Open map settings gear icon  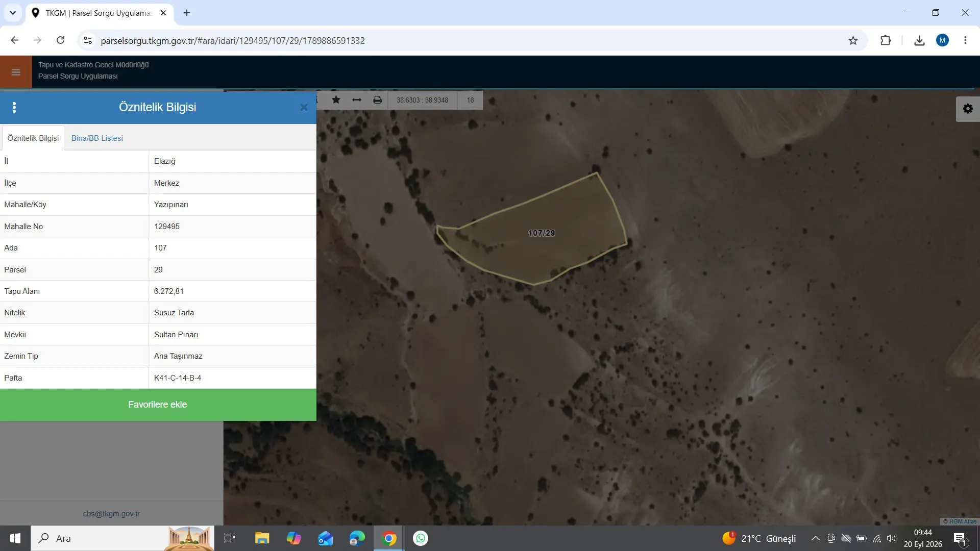(x=968, y=109)
